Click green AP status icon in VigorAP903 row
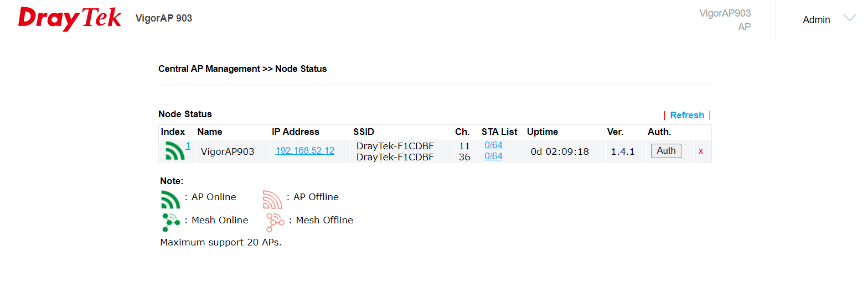This screenshot has height=293, width=868. point(175,151)
